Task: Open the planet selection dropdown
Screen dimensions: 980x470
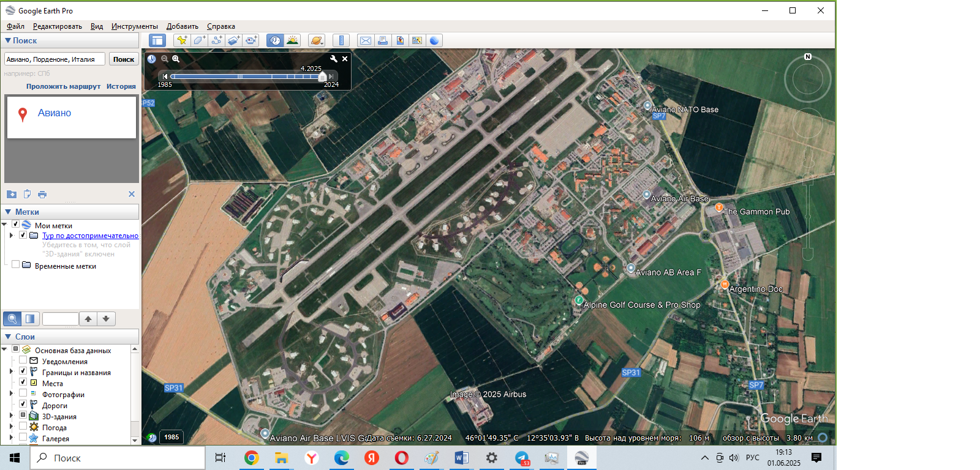Action: click(316, 40)
